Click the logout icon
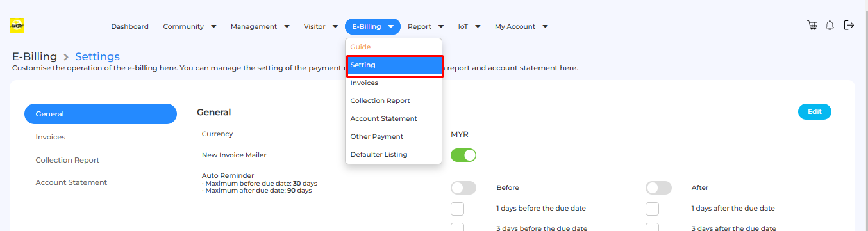This screenshot has width=868, height=231. point(849,26)
